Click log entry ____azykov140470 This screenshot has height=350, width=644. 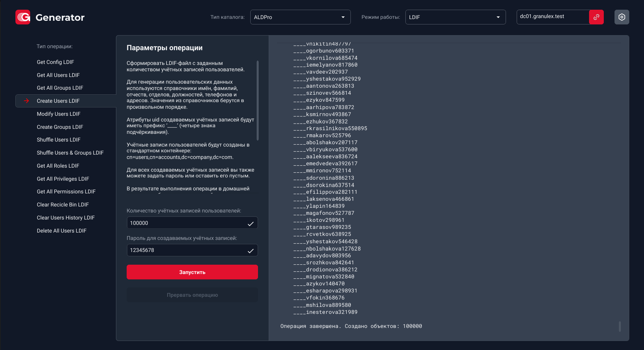pos(319,284)
